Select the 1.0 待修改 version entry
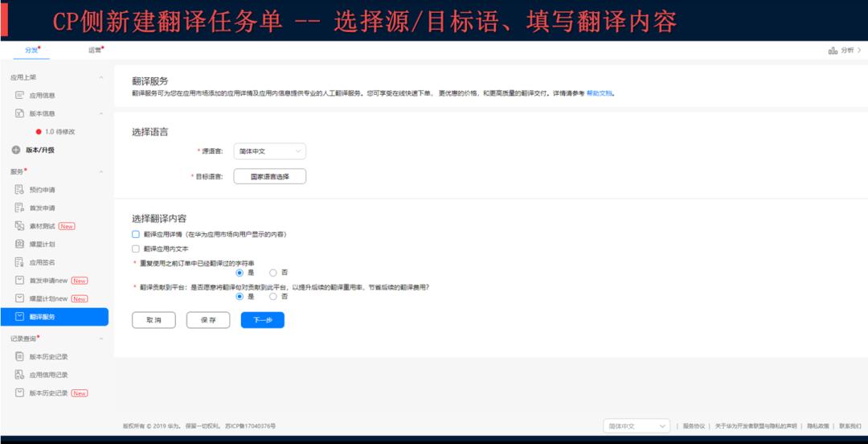The image size is (868, 444). pyautogui.click(x=59, y=132)
